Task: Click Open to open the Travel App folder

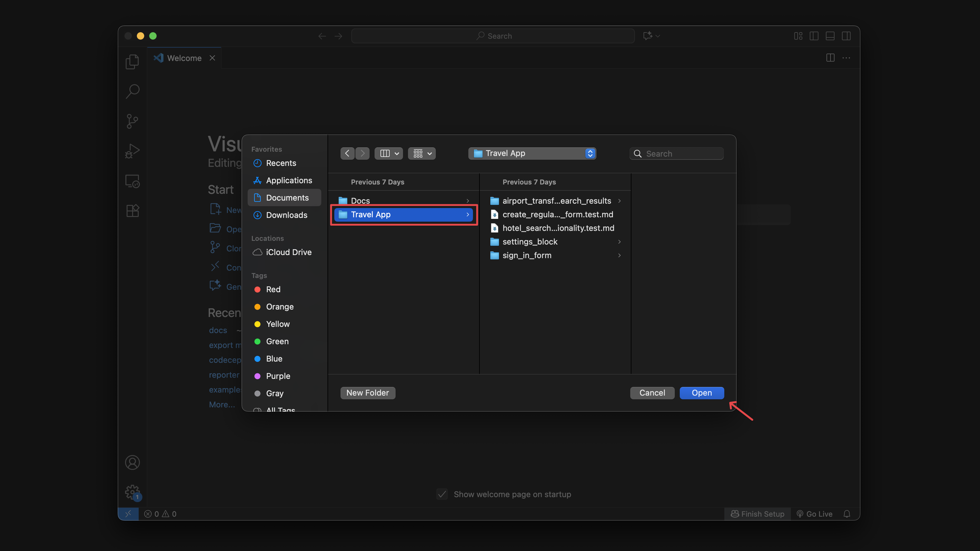Action: (x=701, y=393)
